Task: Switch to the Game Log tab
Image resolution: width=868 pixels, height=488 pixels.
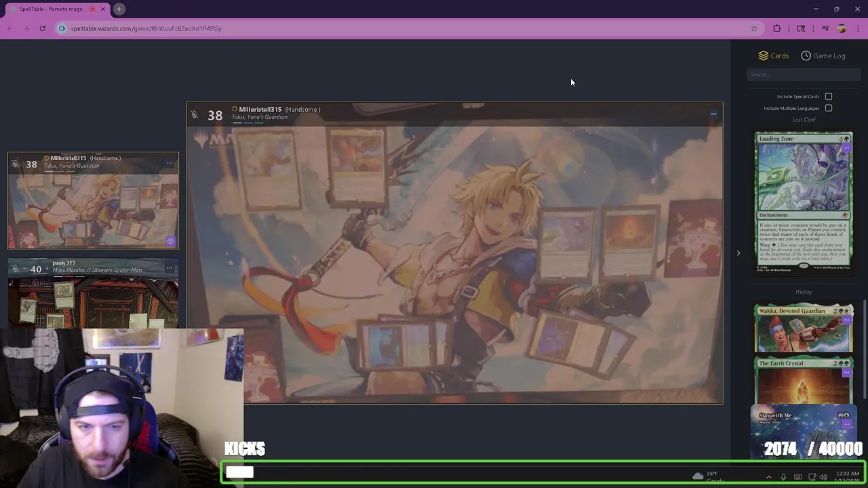Action: (x=823, y=56)
